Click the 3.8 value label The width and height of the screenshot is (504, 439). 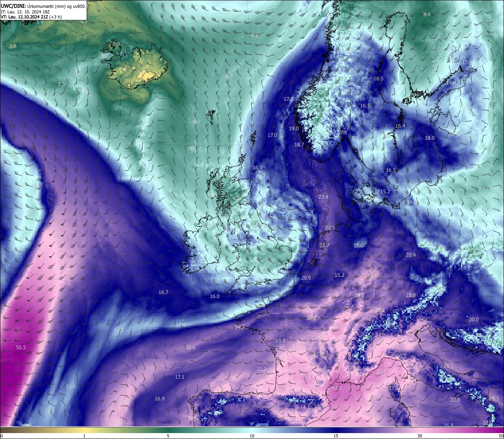pyautogui.click(x=13, y=46)
